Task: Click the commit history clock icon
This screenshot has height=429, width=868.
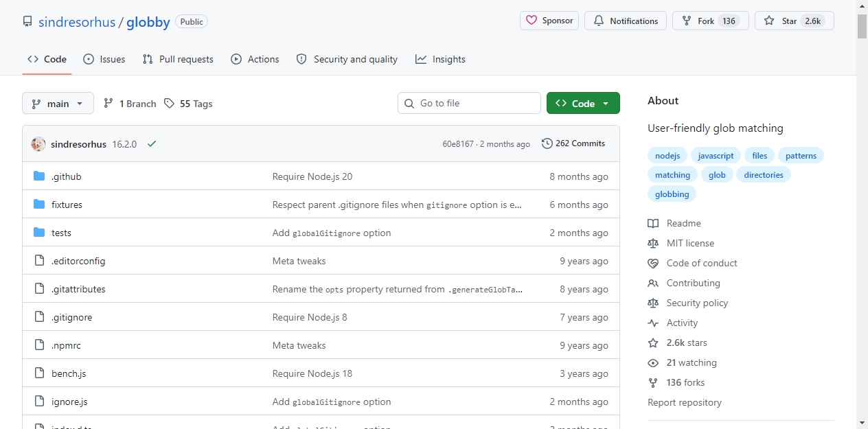Action: pyautogui.click(x=547, y=143)
